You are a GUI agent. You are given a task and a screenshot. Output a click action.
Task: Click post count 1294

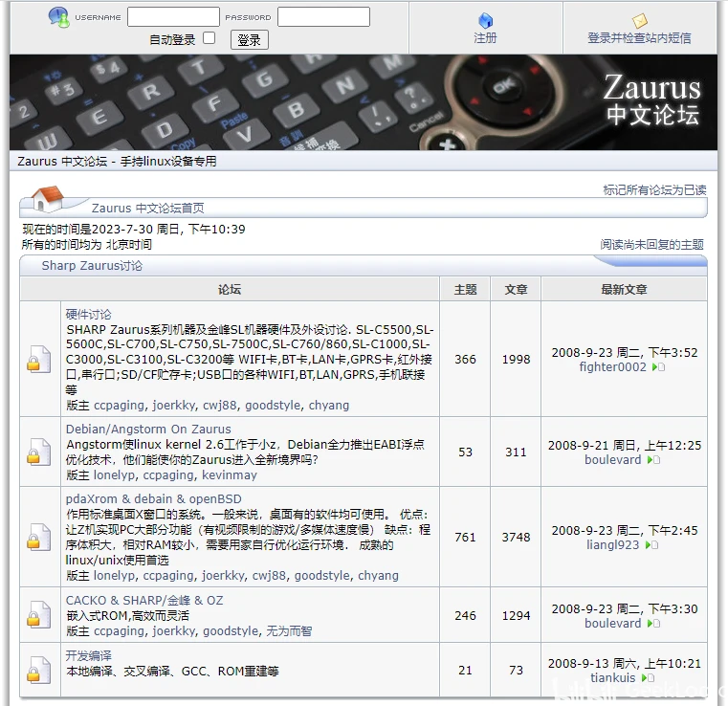(516, 615)
